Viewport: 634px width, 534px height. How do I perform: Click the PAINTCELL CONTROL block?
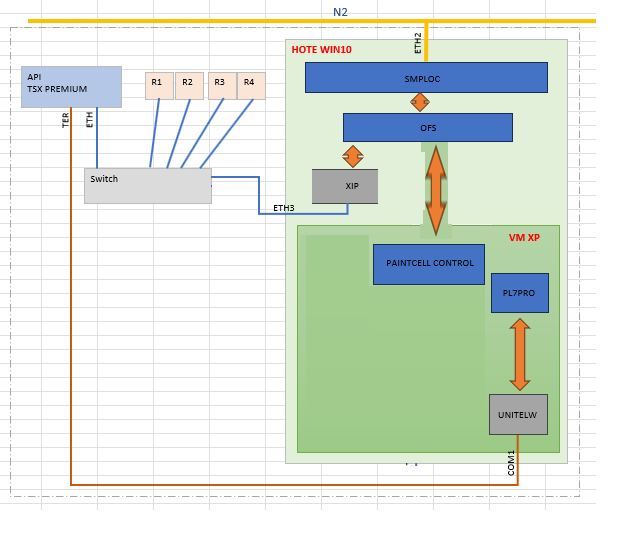tap(428, 264)
